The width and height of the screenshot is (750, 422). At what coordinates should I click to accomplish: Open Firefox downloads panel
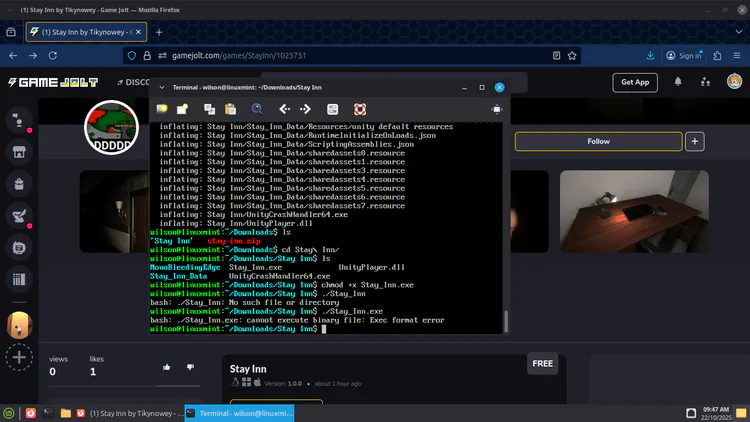point(650,56)
